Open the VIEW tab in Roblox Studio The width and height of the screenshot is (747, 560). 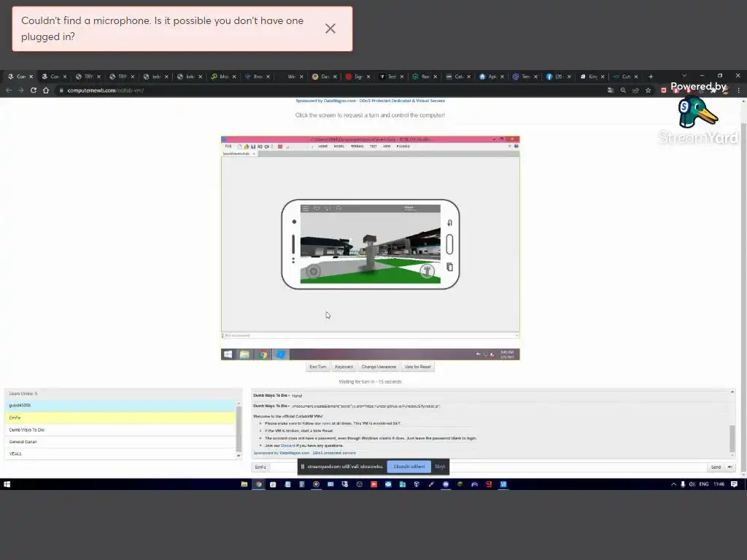click(x=387, y=146)
